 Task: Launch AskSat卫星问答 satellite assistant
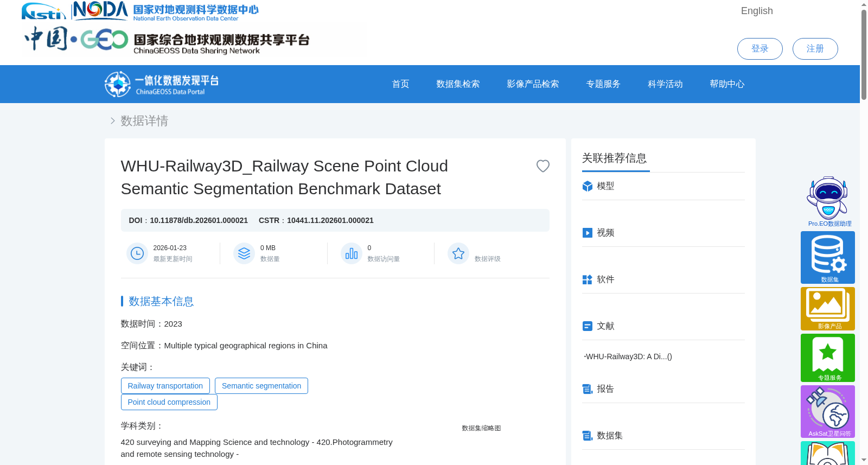click(828, 411)
